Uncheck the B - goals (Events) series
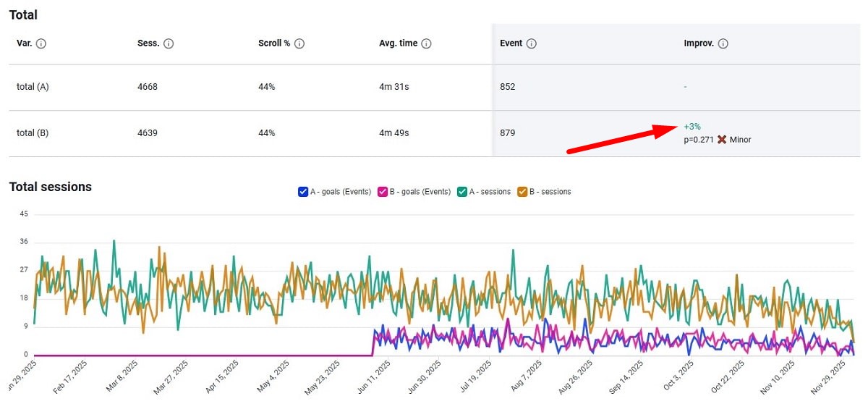Image resolution: width=868 pixels, height=404 pixels. [x=383, y=192]
